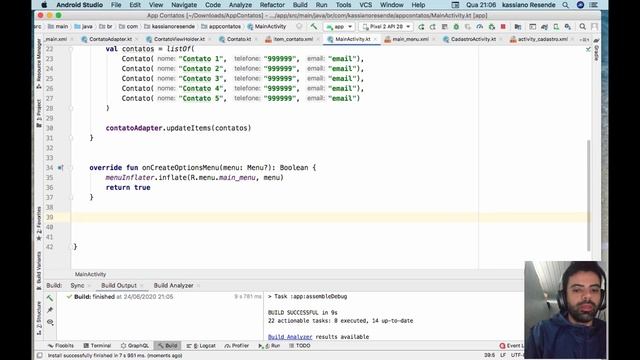Toggle the Project tool window
640x360 pixels.
tap(39, 113)
